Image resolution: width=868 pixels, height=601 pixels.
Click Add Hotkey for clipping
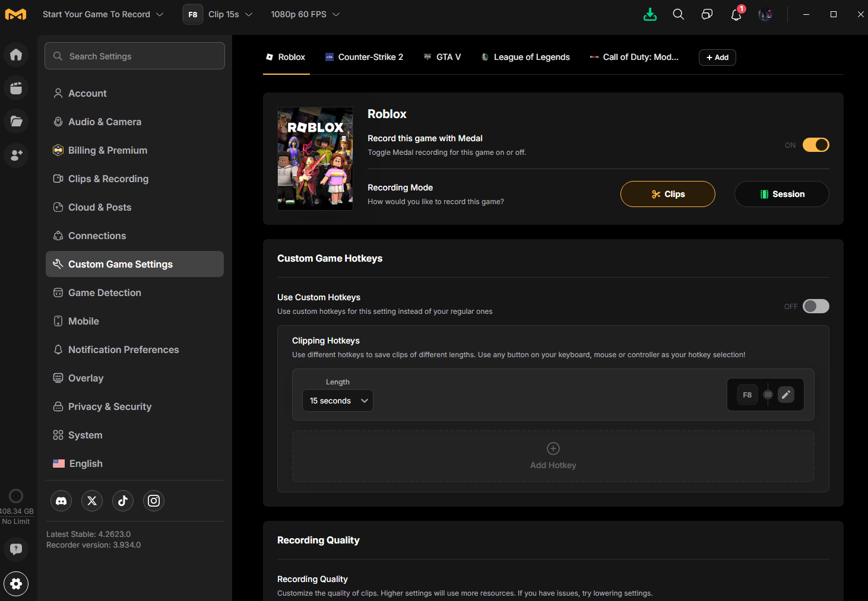coord(552,456)
